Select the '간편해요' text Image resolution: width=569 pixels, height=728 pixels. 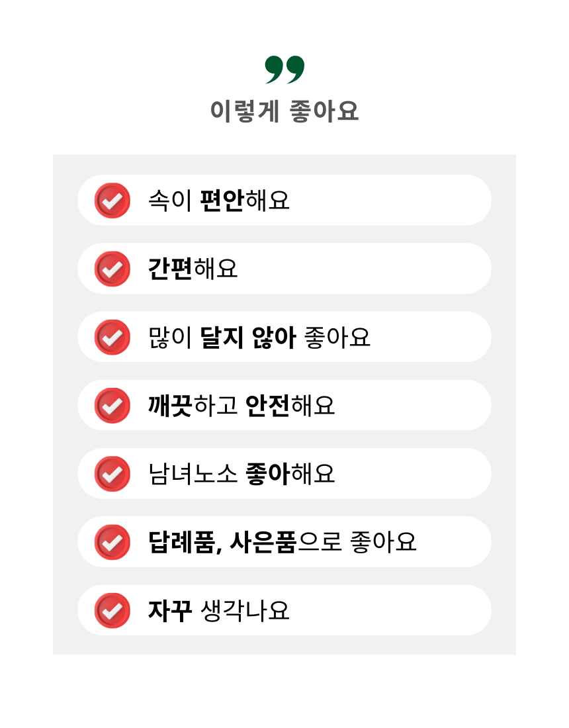pos(193,269)
